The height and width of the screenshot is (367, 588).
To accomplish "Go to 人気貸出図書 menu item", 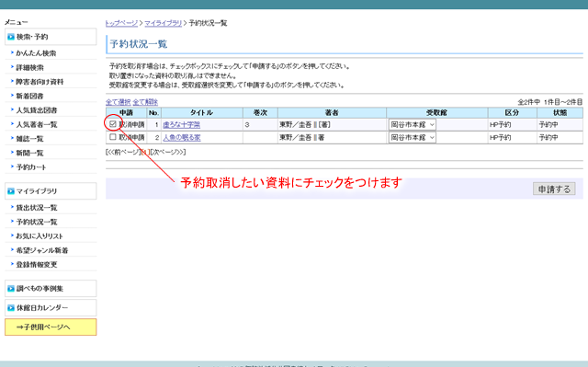I will pos(37,110).
